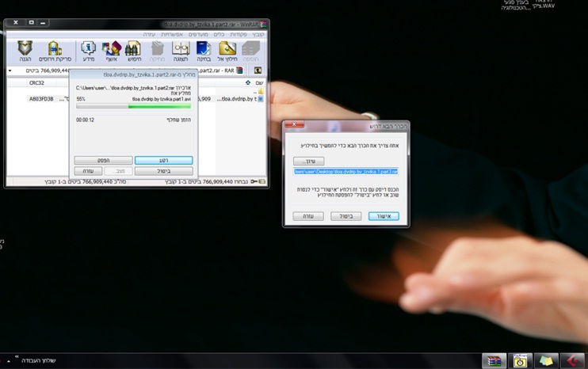Click the RAR archive icon in address bar
Viewport: 588px width, 369px height.
pos(239,70)
